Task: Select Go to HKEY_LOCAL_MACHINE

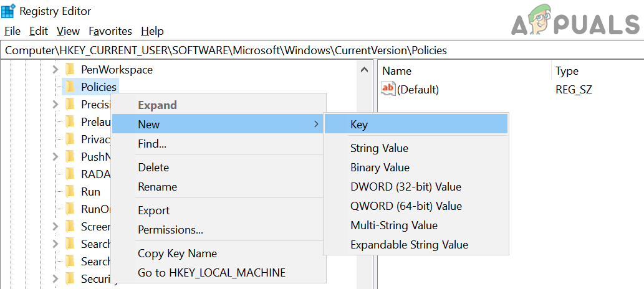Action: point(211,273)
